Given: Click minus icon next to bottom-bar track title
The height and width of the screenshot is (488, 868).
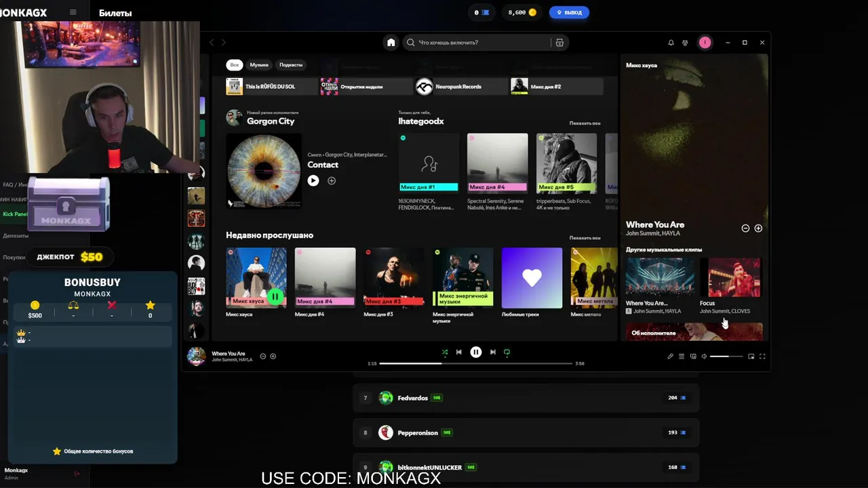Looking at the screenshot, I should pyautogui.click(x=263, y=356).
